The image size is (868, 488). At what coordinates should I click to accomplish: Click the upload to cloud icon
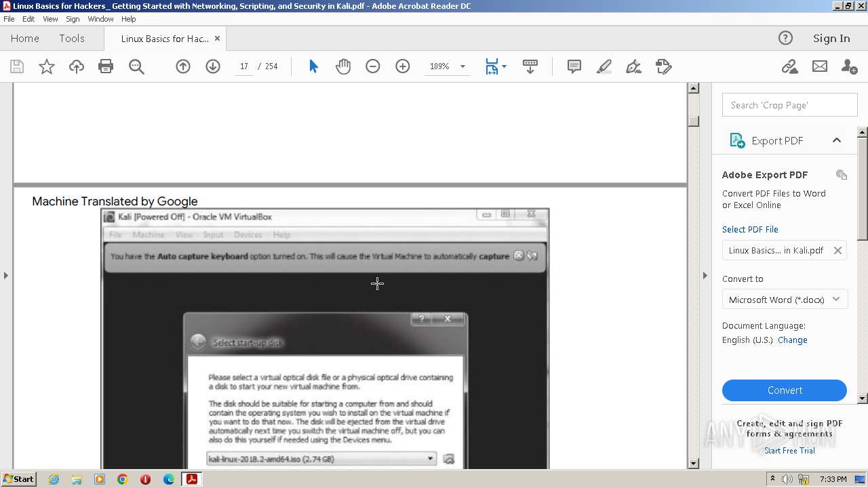(x=76, y=66)
